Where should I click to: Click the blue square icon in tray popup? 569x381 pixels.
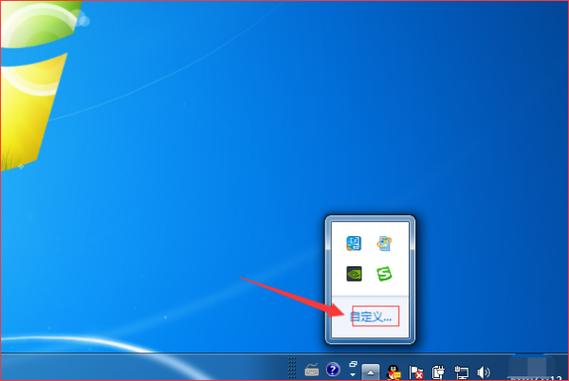(x=353, y=243)
